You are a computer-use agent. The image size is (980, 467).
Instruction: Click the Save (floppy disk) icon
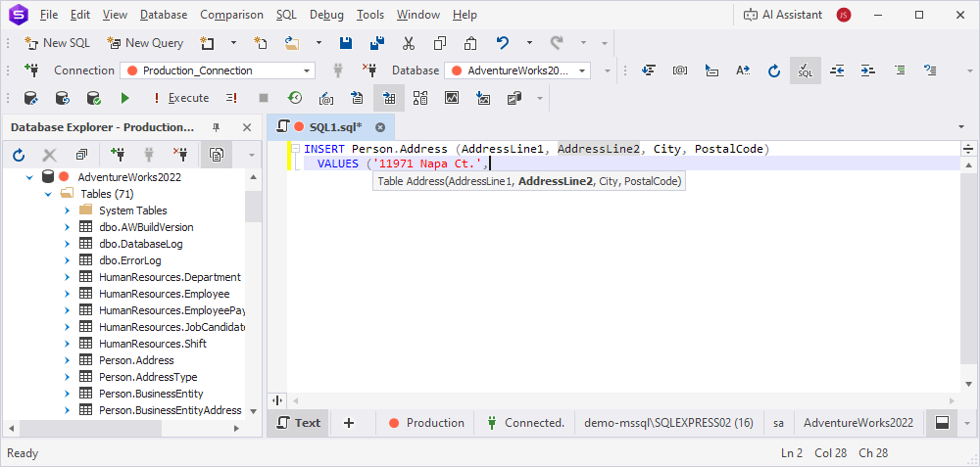tap(345, 43)
